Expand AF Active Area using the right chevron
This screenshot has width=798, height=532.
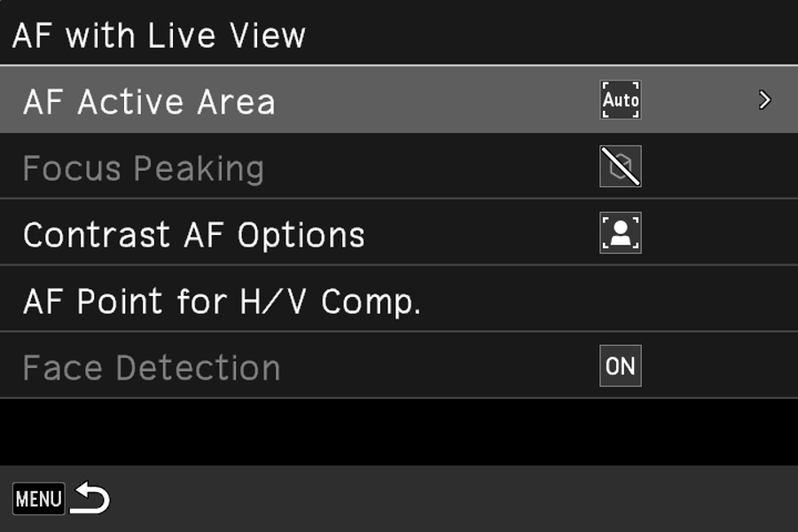click(x=764, y=100)
